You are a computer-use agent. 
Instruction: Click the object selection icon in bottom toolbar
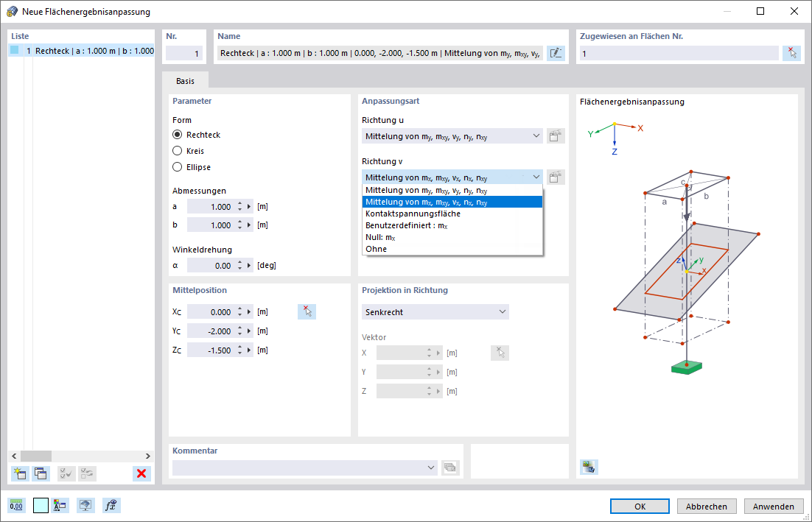(60, 506)
